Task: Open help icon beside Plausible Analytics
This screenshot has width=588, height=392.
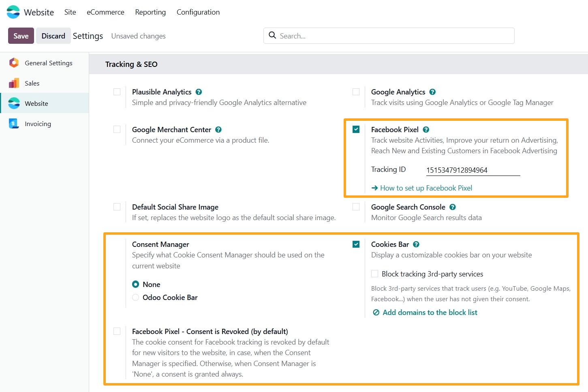Action: click(x=199, y=92)
